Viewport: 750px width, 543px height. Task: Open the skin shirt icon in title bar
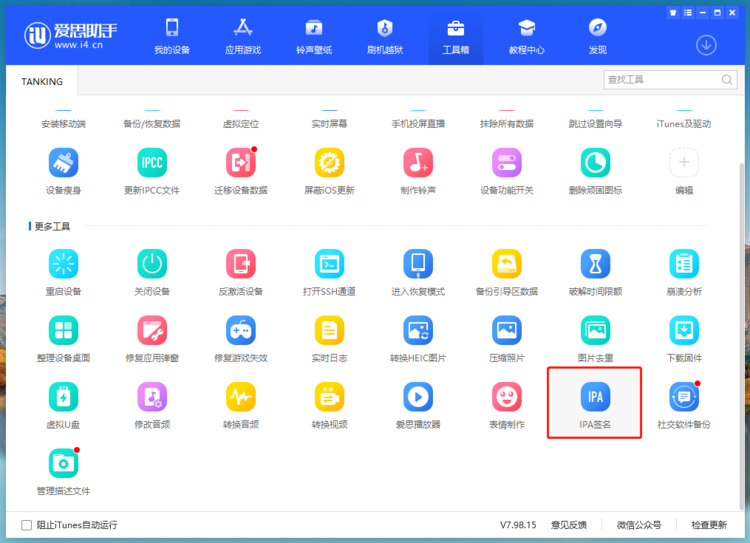(x=673, y=13)
